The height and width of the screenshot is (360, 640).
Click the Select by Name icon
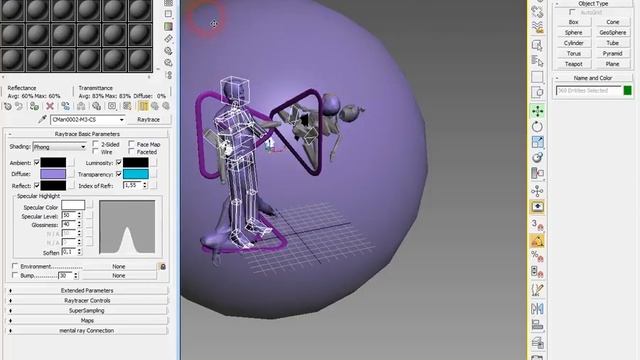pos(537,61)
